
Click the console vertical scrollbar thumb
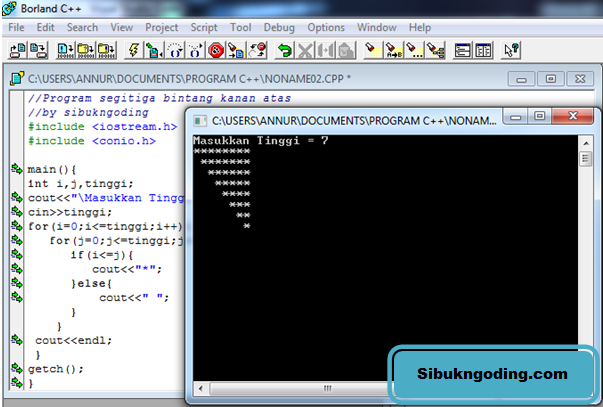[586, 158]
